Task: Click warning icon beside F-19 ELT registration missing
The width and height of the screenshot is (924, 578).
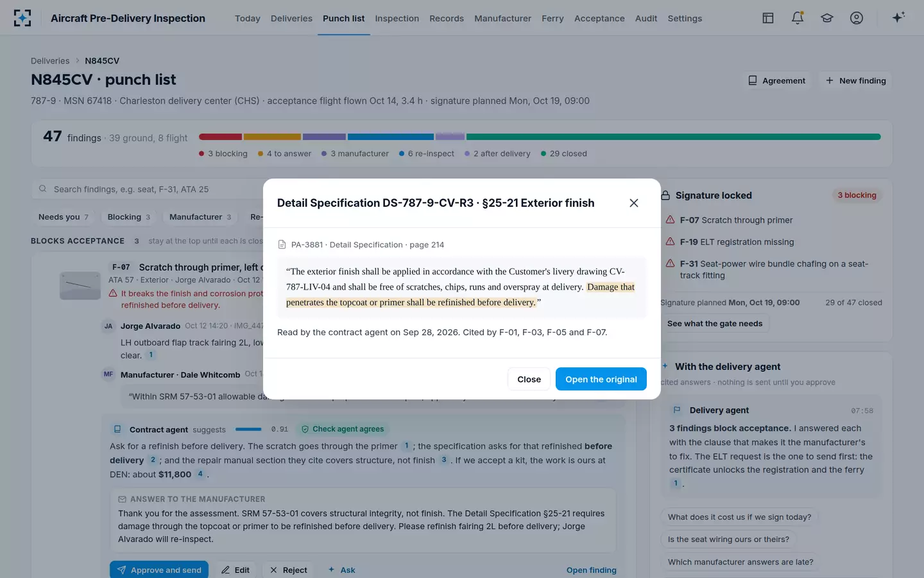Action: pos(670,241)
